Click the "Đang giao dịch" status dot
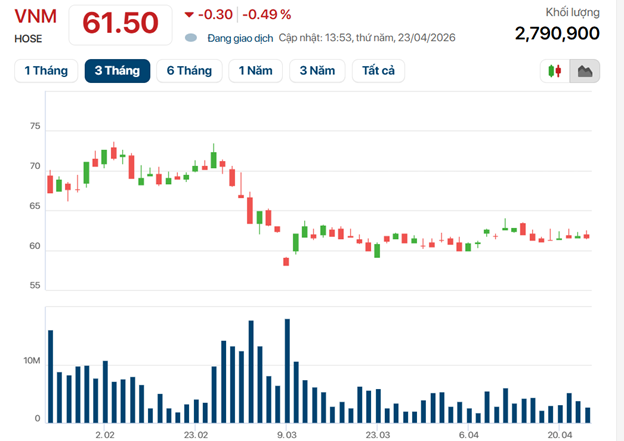 pos(191,38)
